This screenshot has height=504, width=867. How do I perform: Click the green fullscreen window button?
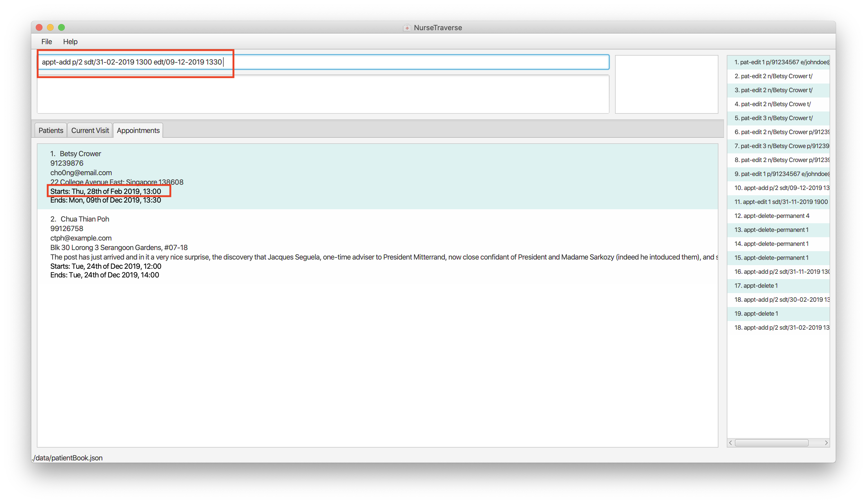pos(61,28)
